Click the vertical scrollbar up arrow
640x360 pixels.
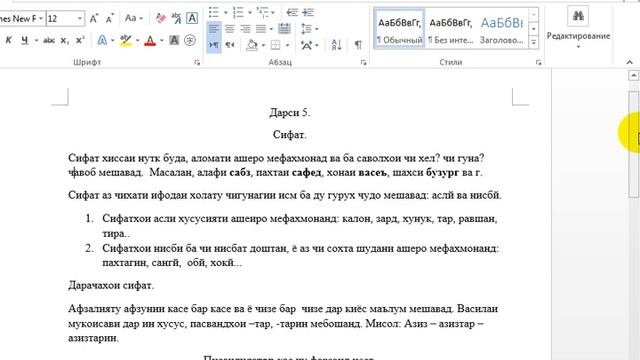(x=633, y=75)
